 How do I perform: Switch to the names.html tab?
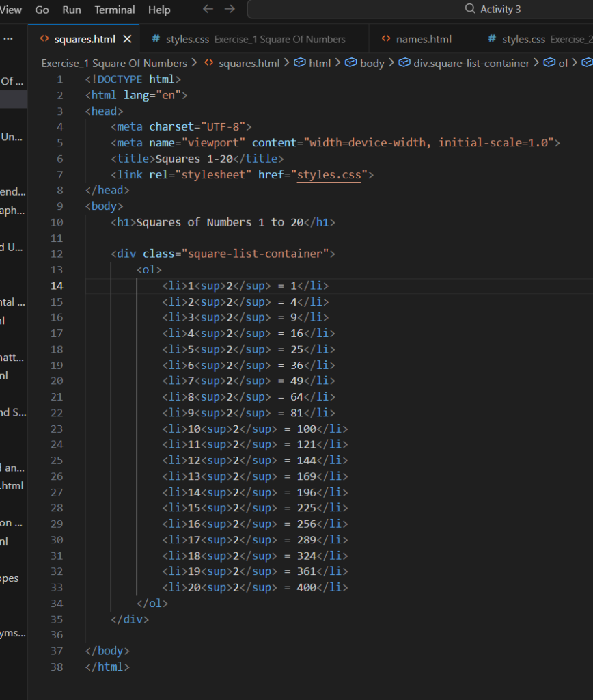[415, 39]
